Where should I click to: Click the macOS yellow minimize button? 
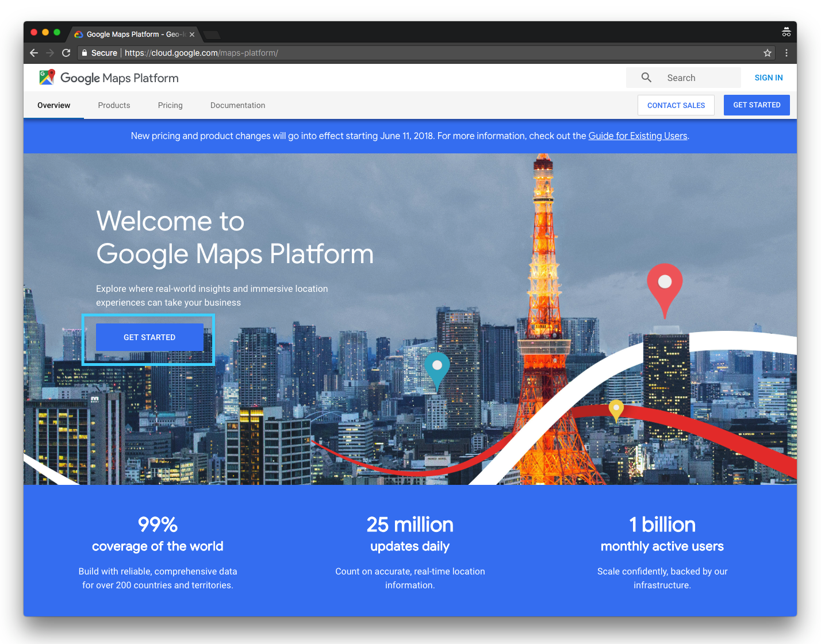click(45, 32)
